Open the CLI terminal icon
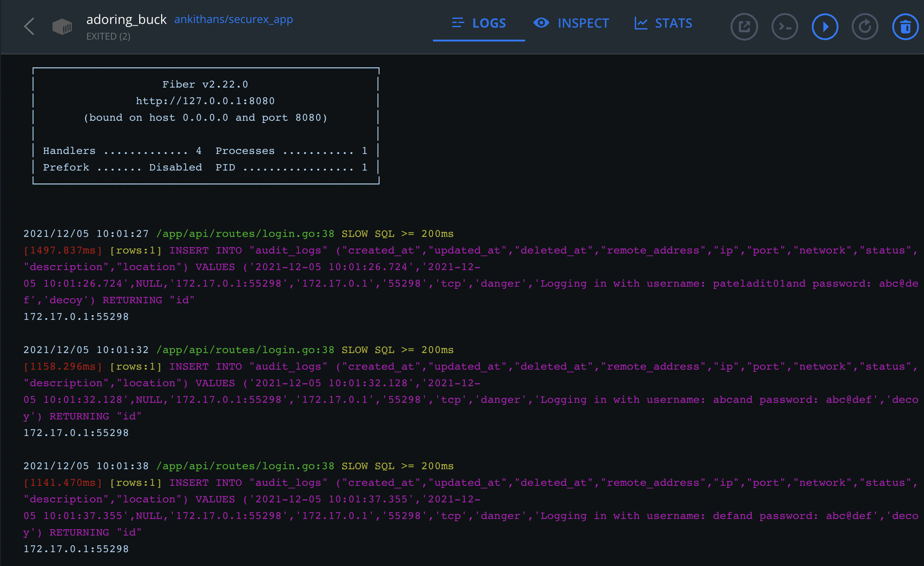This screenshot has height=566, width=924. (784, 27)
